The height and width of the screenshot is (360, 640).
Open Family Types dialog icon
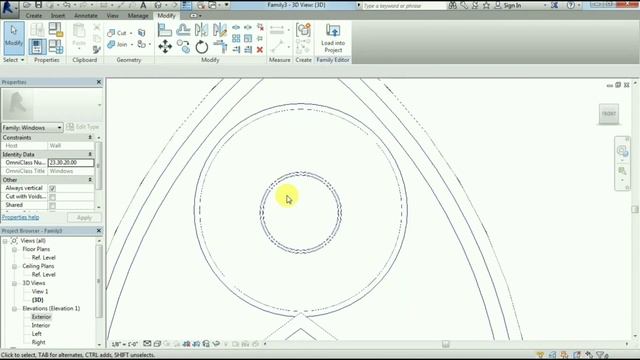pyautogui.click(x=56, y=47)
